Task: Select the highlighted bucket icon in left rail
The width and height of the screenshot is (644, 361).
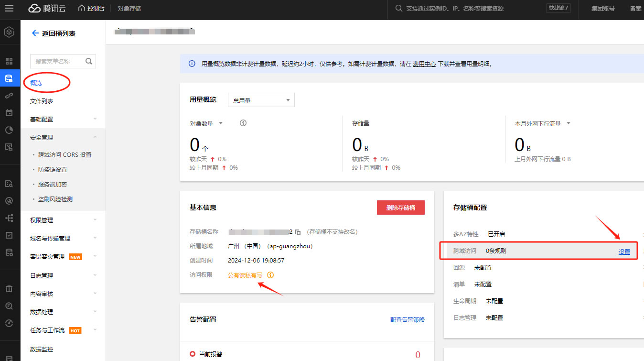Action: pyautogui.click(x=9, y=78)
